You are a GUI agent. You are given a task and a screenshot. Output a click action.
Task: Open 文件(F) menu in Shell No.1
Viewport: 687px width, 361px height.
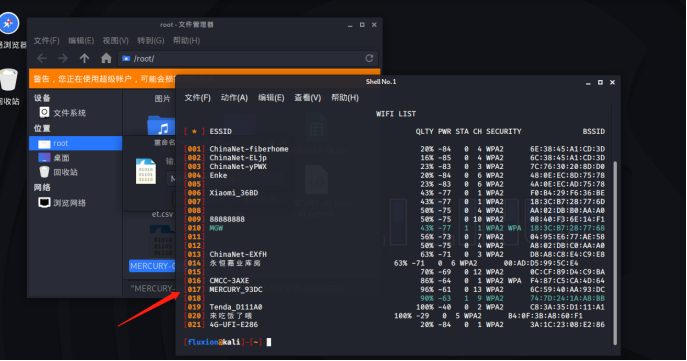198,98
